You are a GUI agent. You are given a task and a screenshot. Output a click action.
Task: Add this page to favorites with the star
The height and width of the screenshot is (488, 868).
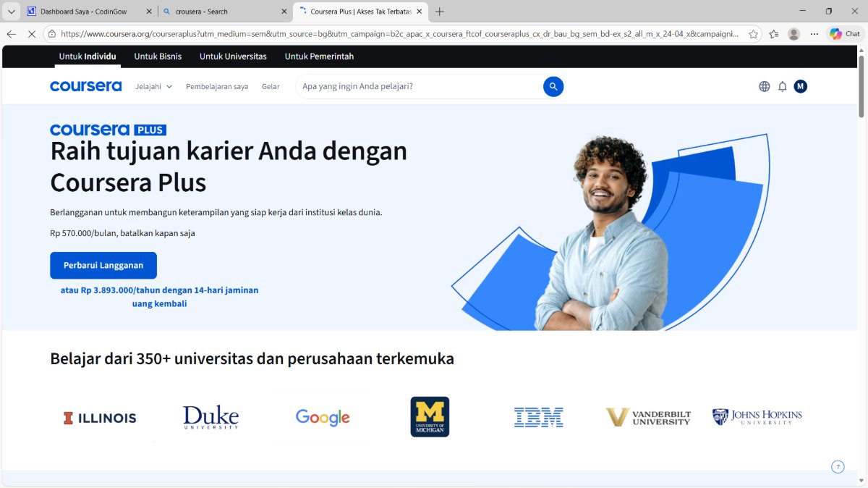753,34
